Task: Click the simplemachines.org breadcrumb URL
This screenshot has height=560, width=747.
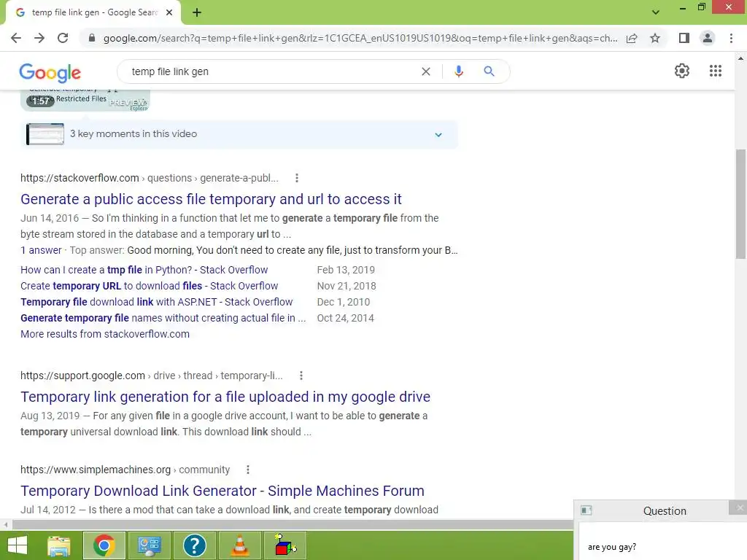Action: [125, 470]
